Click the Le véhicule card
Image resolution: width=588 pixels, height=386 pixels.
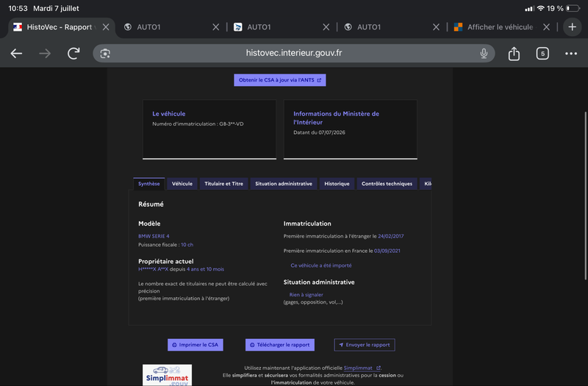pyautogui.click(x=209, y=129)
